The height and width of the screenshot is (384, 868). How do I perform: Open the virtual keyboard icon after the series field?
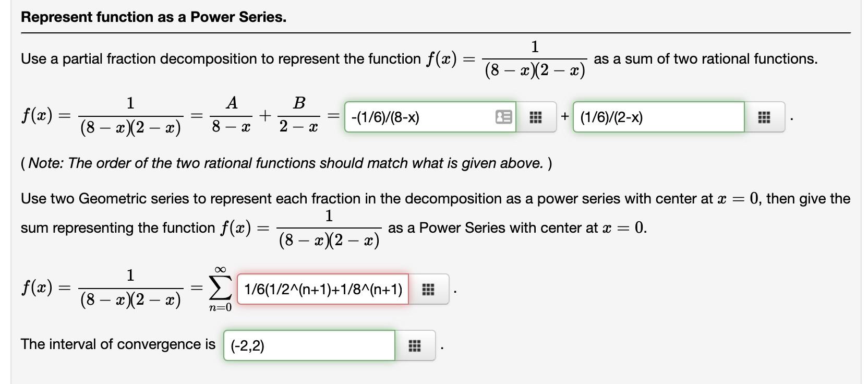[x=428, y=291]
